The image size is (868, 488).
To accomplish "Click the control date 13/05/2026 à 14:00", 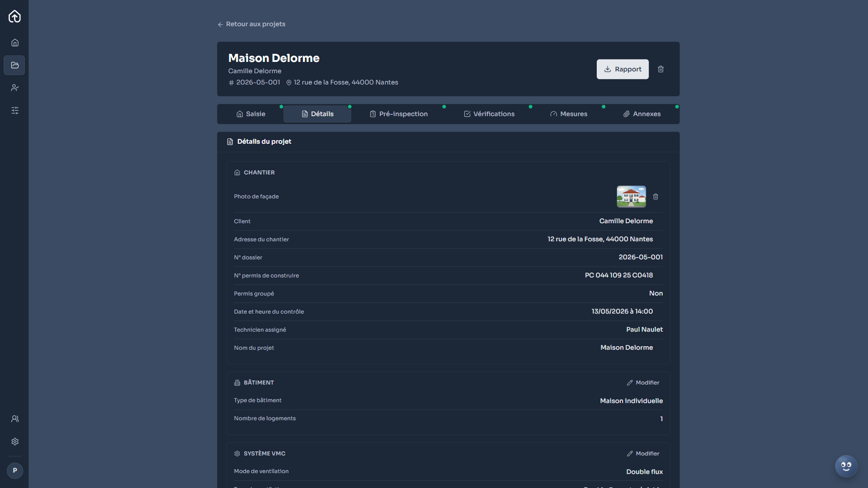I will [622, 311].
